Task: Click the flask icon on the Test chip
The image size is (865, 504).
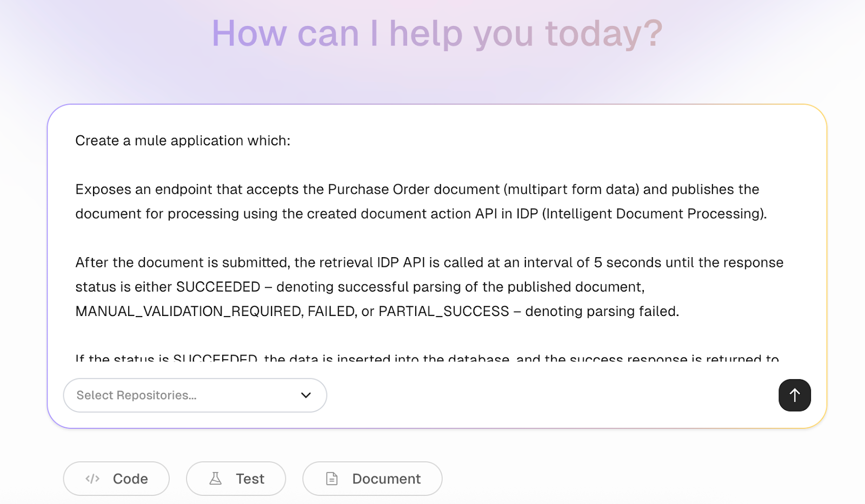Action: click(216, 479)
